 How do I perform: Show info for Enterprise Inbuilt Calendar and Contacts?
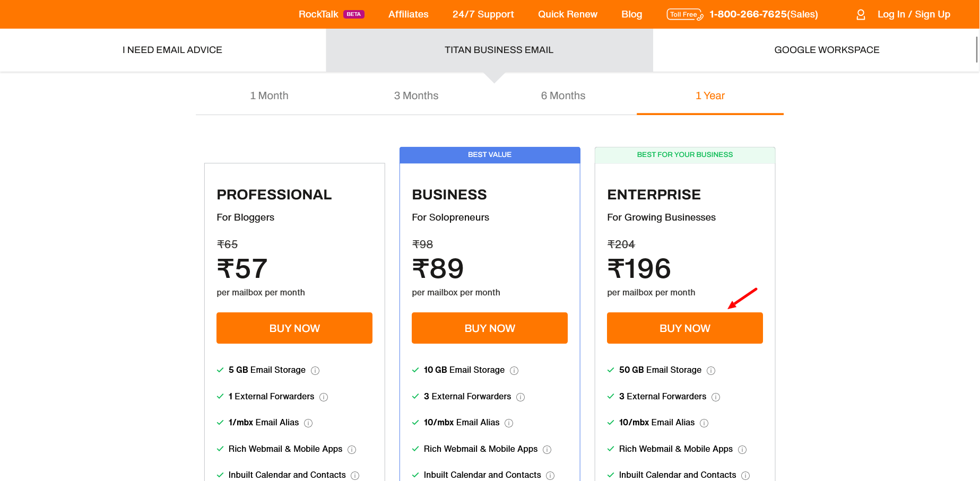coord(745,476)
